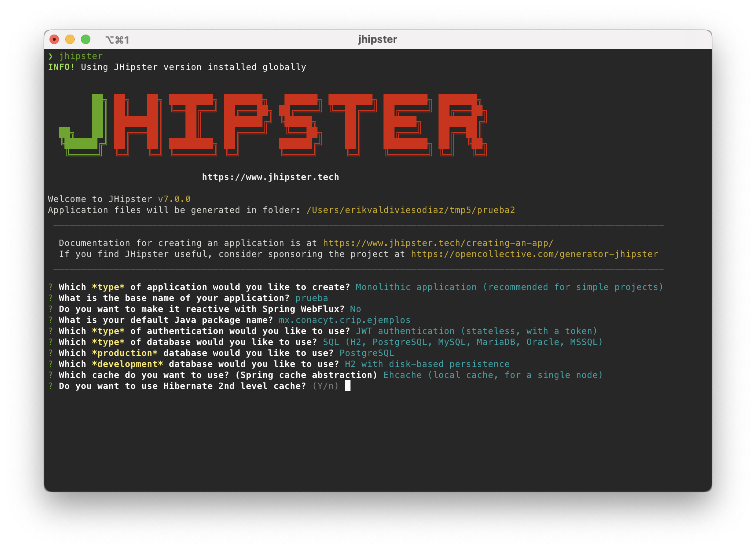The image size is (756, 550).
Task: Click the yellow minimize window button
Action: tap(70, 39)
